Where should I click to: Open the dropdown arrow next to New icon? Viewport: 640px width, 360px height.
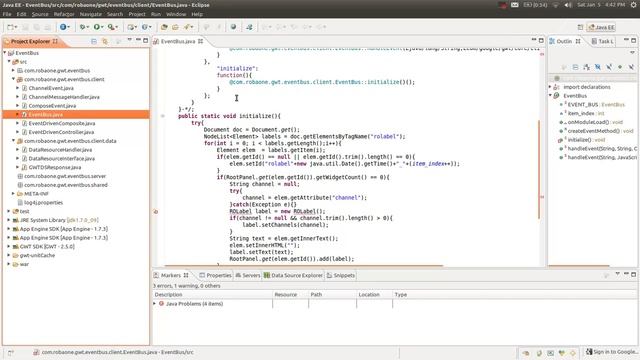[16, 27]
